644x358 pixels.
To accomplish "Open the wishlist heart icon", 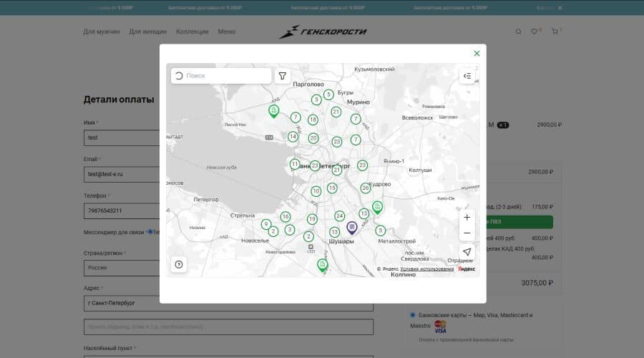I will tap(534, 32).
